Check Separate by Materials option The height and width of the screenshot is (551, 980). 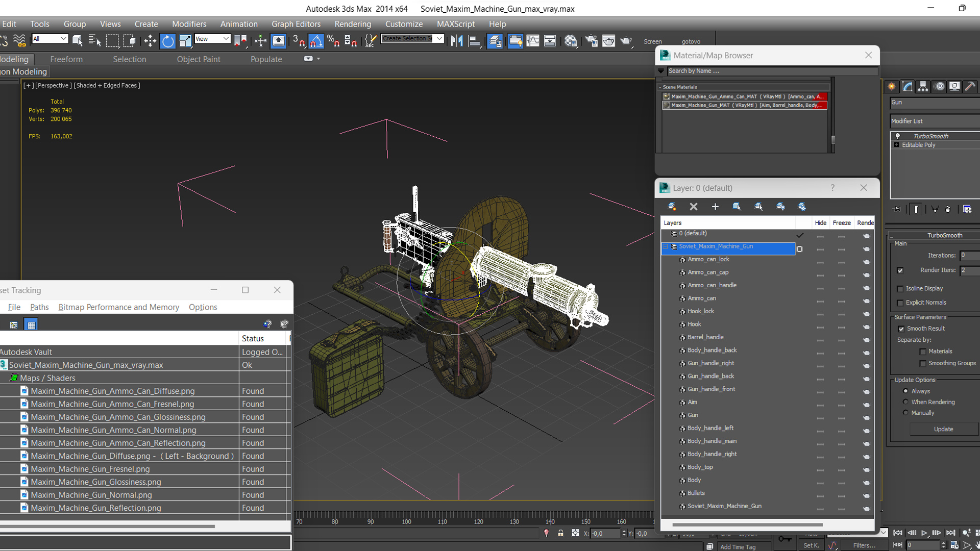[923, 352]
